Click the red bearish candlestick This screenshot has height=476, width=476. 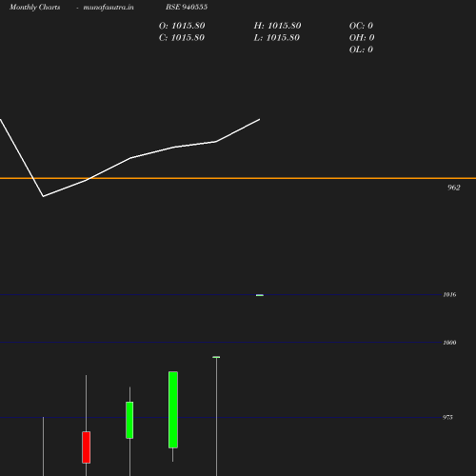point(86,447)
